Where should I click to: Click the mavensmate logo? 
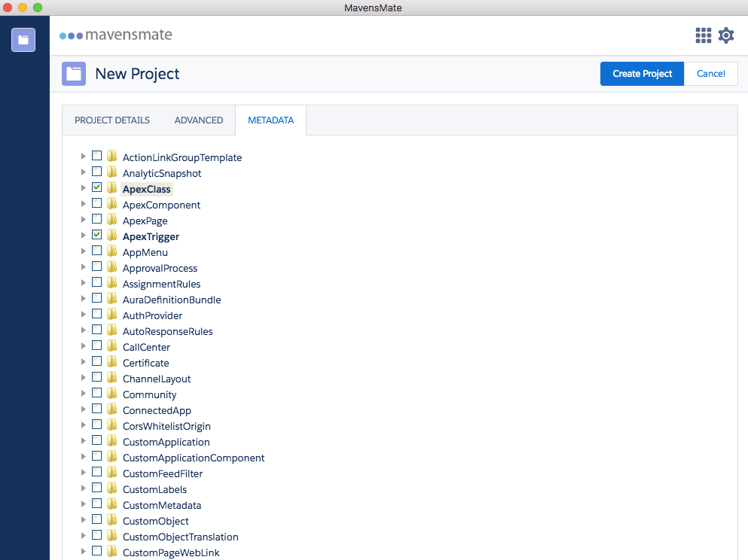[115, 35]
